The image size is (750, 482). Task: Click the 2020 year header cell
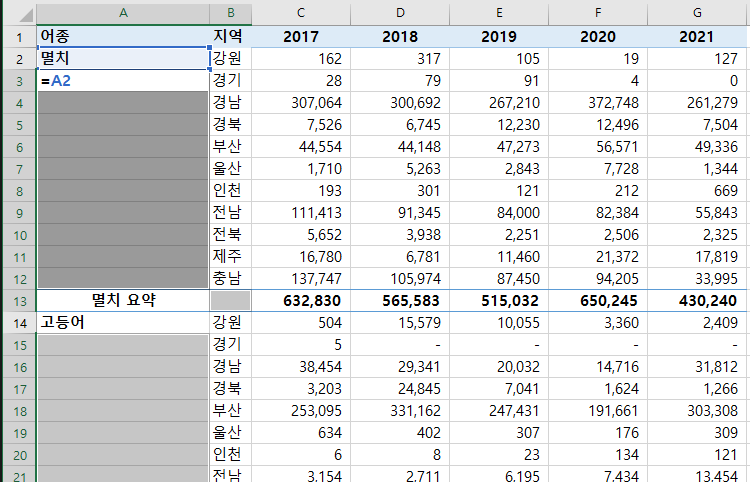pos(598,36)
